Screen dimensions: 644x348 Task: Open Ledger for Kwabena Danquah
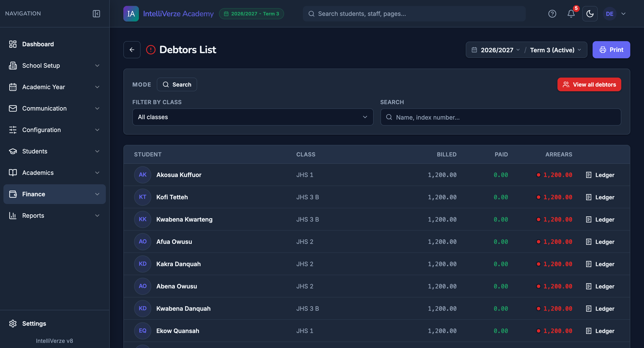pyautogui.click(x=600, y=309)
